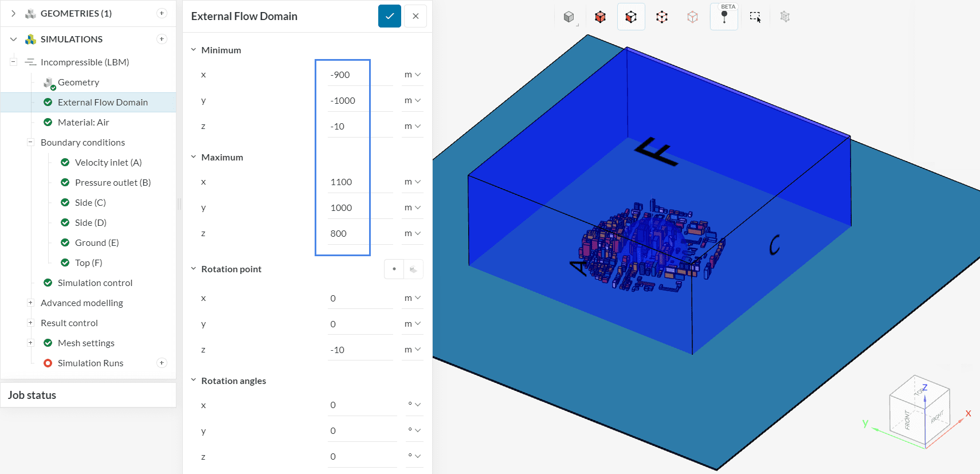This screenshot has width=980, height=474.
Task: Click the wireframe mesh view icon
Action: [785, 17]
